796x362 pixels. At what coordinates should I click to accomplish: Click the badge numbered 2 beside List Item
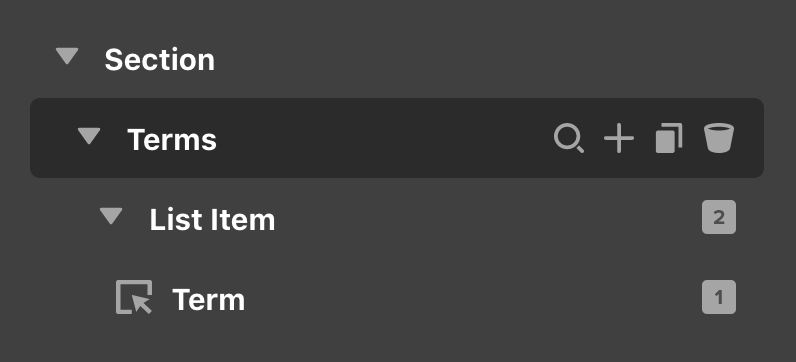pyautogui.click(x=719, y=217)
